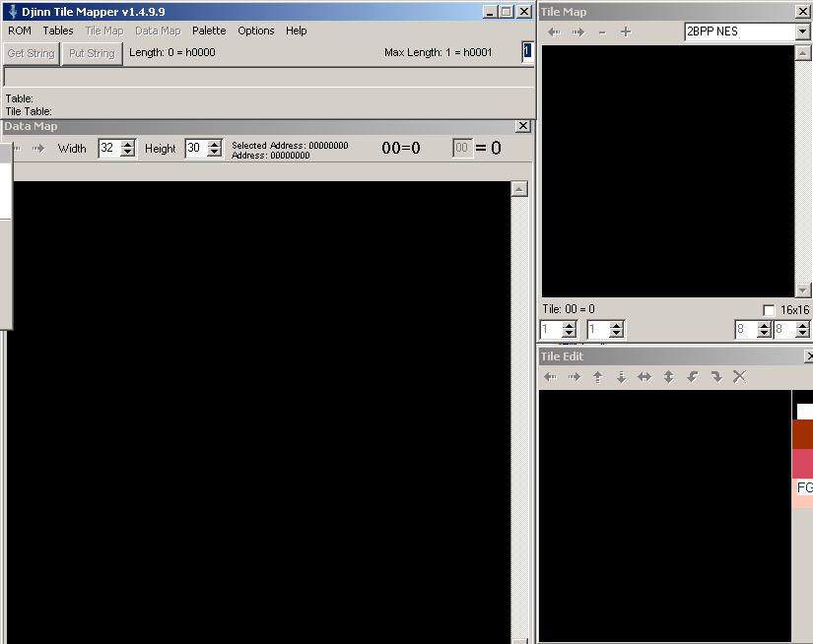The image size is (813, 644).
Task: Click the Tile Map left arrow icon
Action: 554,32
